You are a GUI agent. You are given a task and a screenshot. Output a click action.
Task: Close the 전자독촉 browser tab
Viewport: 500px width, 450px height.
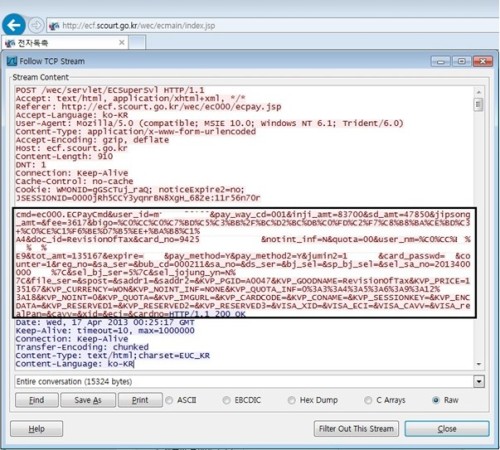coord(122,43)
